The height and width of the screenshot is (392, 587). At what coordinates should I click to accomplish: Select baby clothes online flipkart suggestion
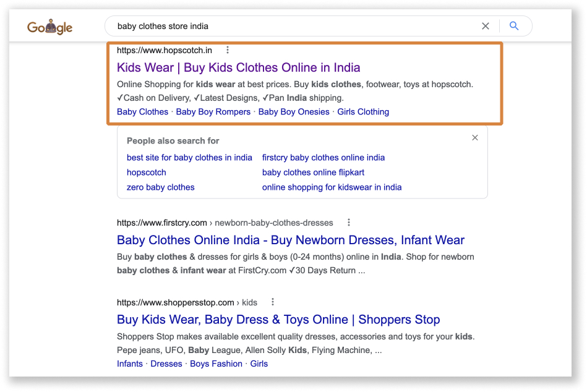[314, 173]
